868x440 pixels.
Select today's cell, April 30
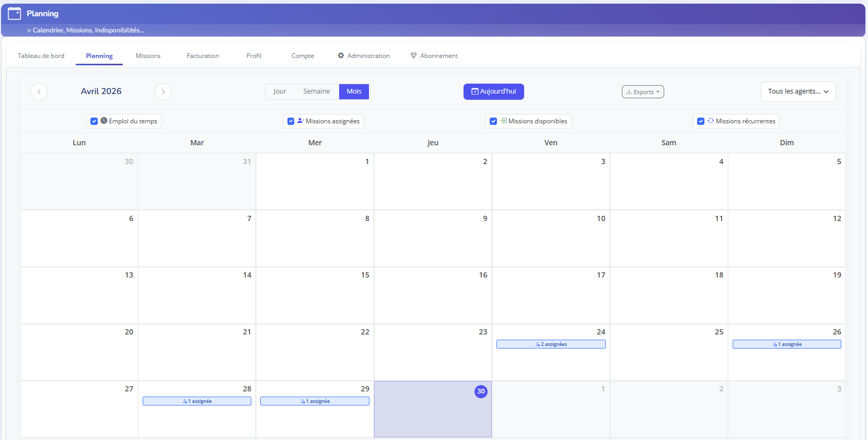[x=433, y=409]
